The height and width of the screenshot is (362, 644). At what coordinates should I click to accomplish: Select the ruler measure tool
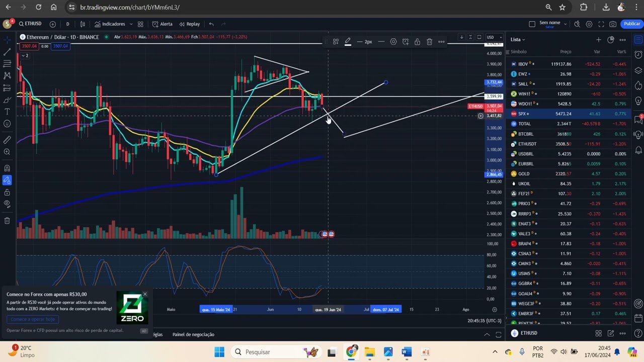click(7, 140)
